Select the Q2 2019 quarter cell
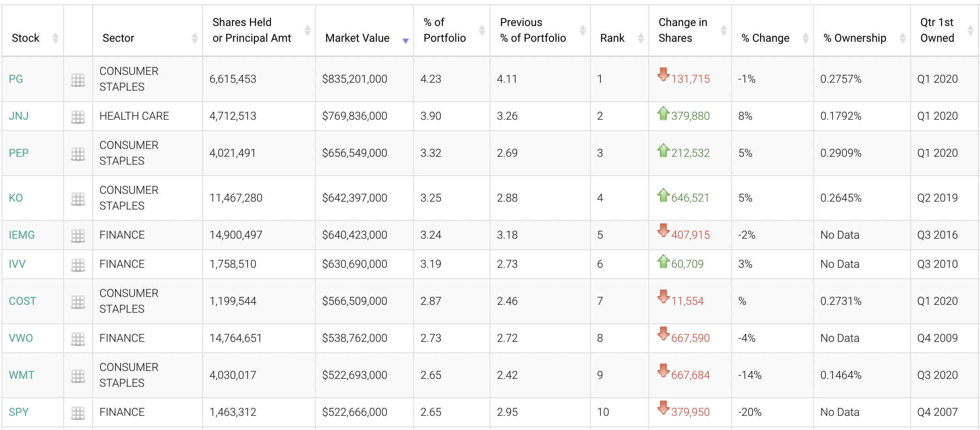The image size is (980, 430). pos(945,198)
